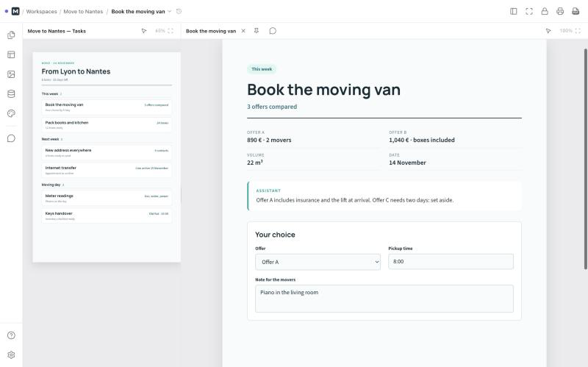Image resolution: width=588 pixels, height=367 pixels.
Task: Click fit-to-view icon beside 100% zoom
Action: (x=578, y=31)
